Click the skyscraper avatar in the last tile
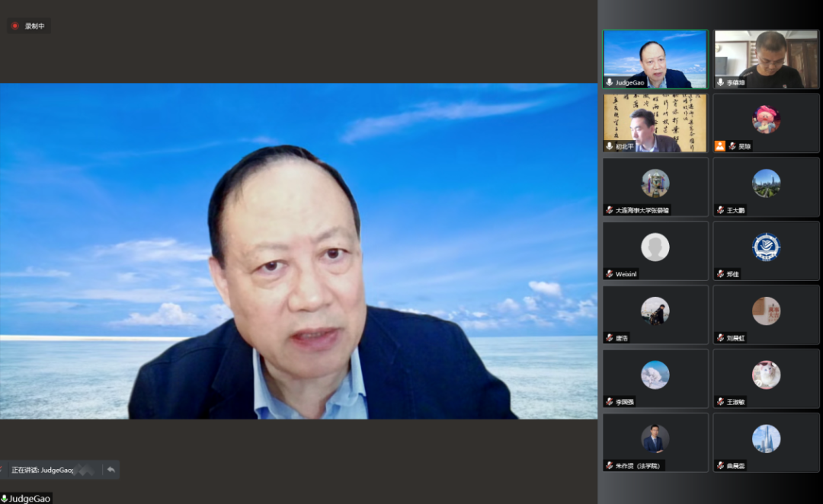 click(766, 439)
